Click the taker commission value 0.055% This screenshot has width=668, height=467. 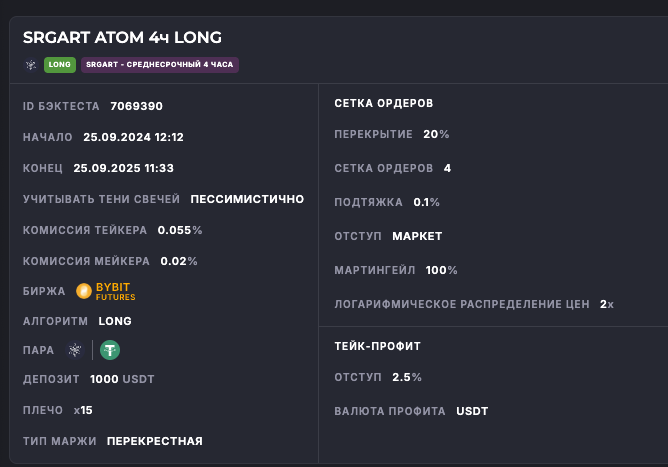(180, 230)
